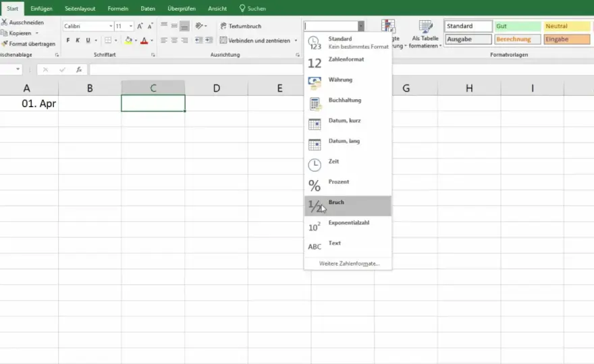Select Text format option
Viewport: 594px width, 364px height.
click(x=348, y=247)
